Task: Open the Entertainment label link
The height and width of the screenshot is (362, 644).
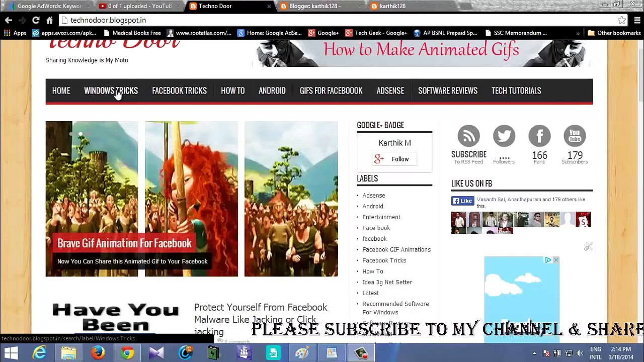Action: [381, 217]
